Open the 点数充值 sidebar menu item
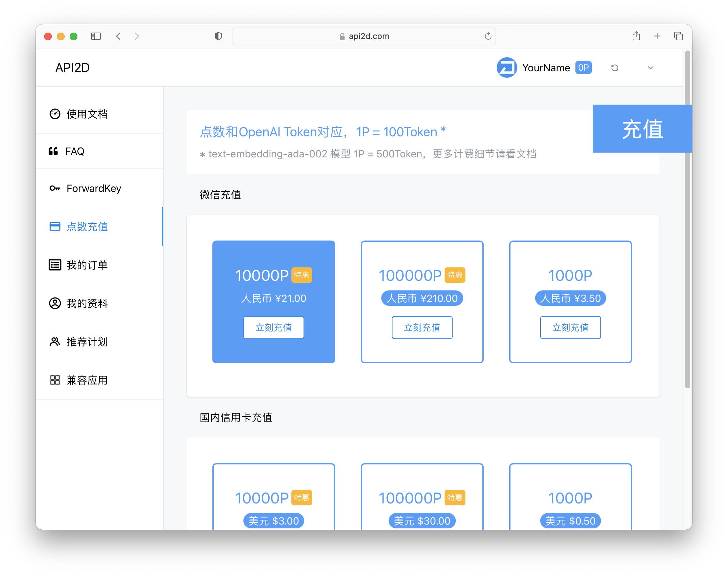This screenshot has width=728, height=577. click(x=87, y=226)
